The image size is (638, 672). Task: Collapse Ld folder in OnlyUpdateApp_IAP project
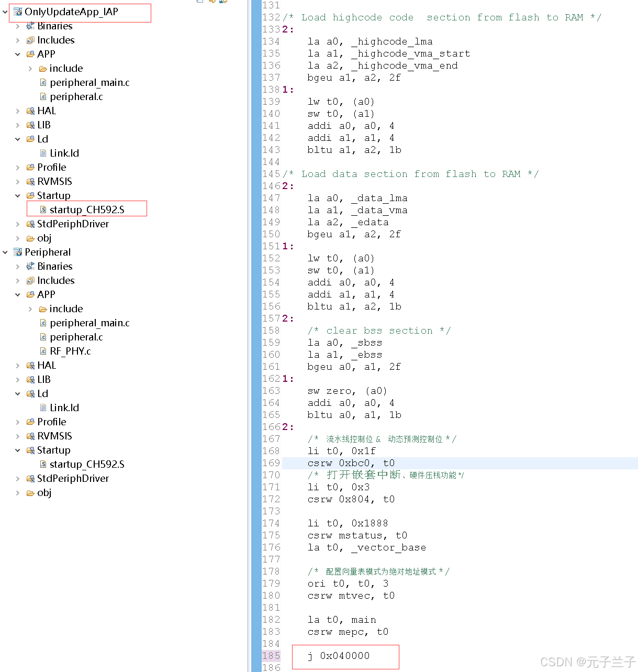click(x=18, y=139)
